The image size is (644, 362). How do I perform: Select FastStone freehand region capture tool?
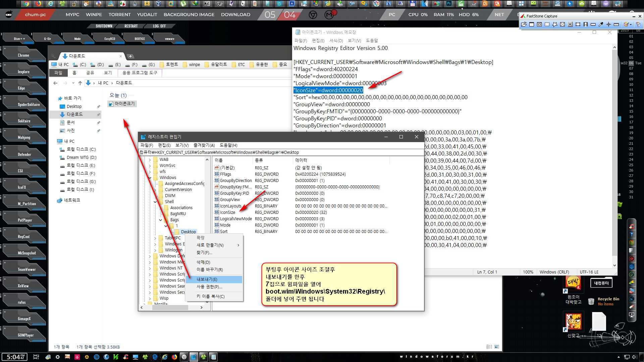555,24
